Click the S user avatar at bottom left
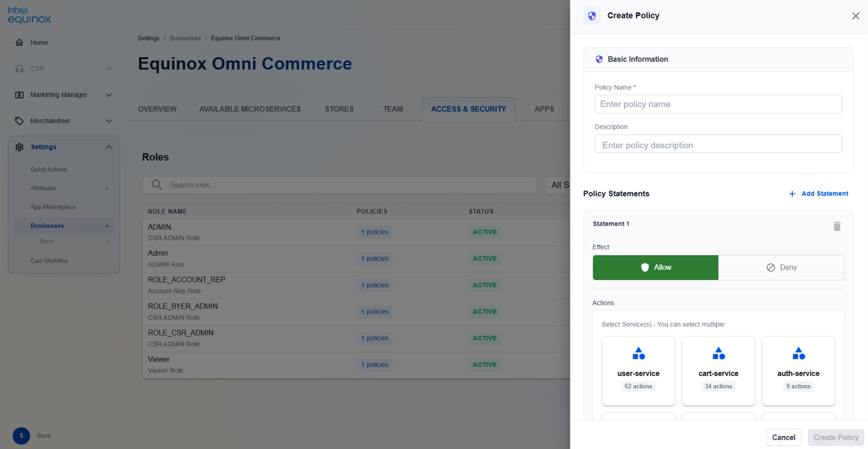 click(x=22, y=436)
